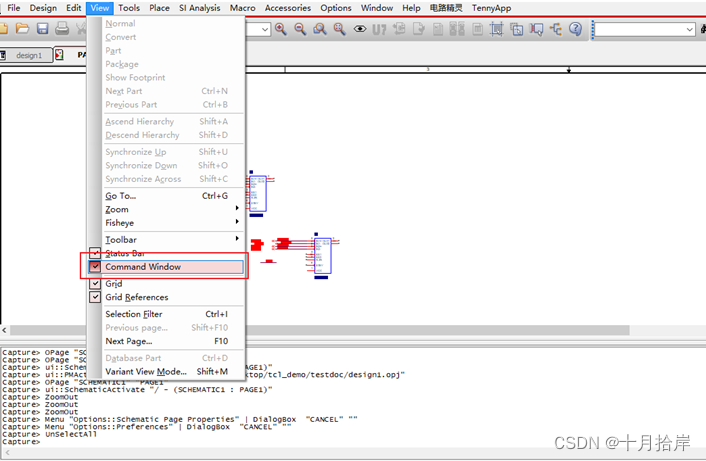Click the Zoom In magnifier icon

tap(281, 29)
